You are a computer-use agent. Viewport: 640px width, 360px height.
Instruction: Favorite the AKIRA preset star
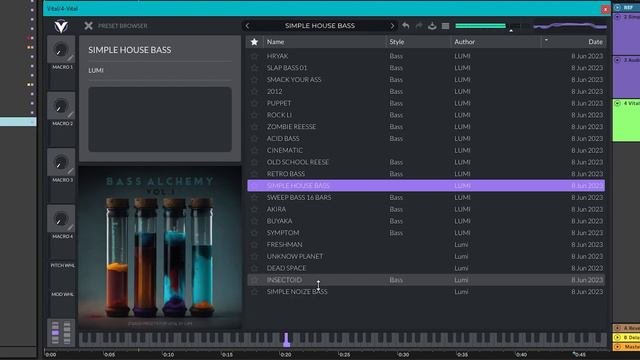point(254,209)
